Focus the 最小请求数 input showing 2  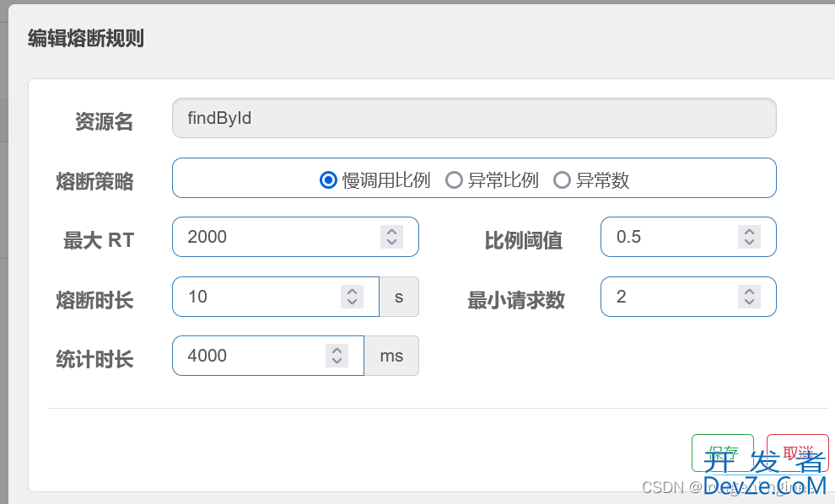click(688, 297)
